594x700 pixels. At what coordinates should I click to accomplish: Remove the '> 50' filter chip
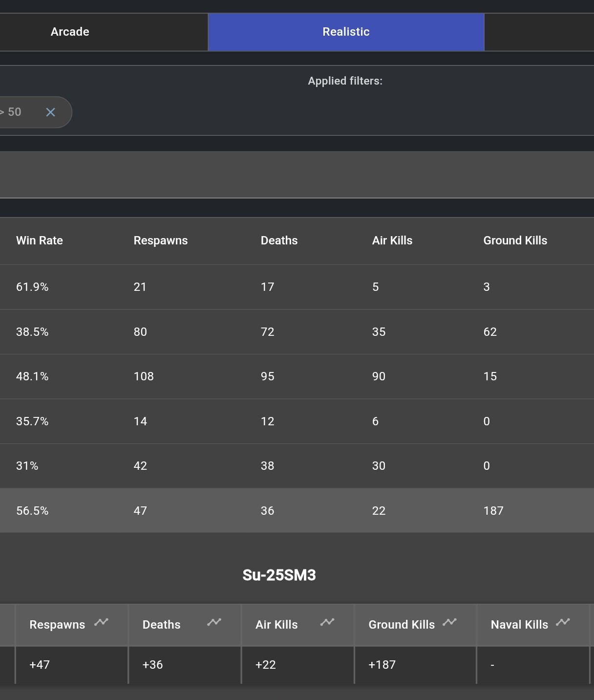50,112
